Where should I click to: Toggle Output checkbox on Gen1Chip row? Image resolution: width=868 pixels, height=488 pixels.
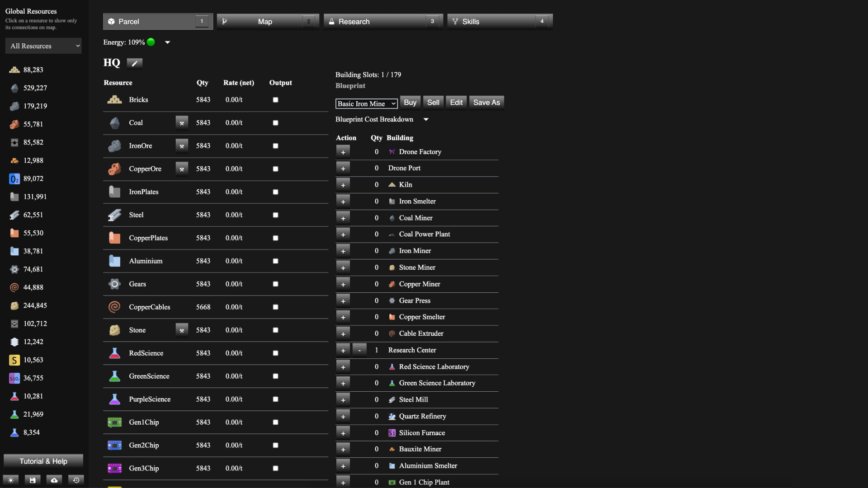point(275,422)
